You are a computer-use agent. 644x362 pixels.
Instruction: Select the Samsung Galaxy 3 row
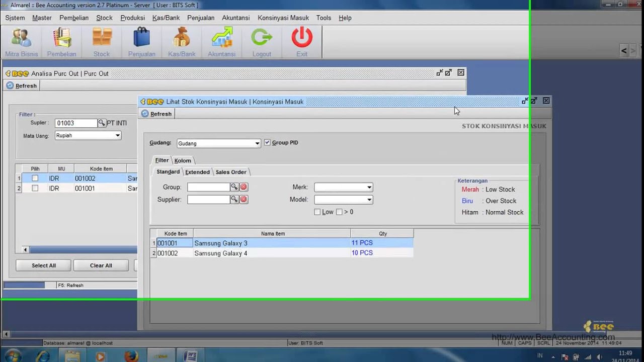[282, 243]
